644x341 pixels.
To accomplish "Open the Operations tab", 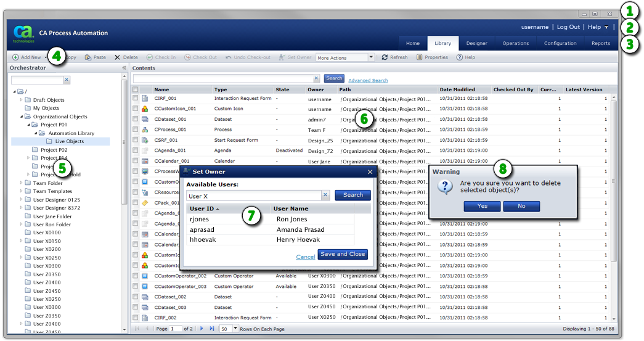I will click(x=515, y=43).
